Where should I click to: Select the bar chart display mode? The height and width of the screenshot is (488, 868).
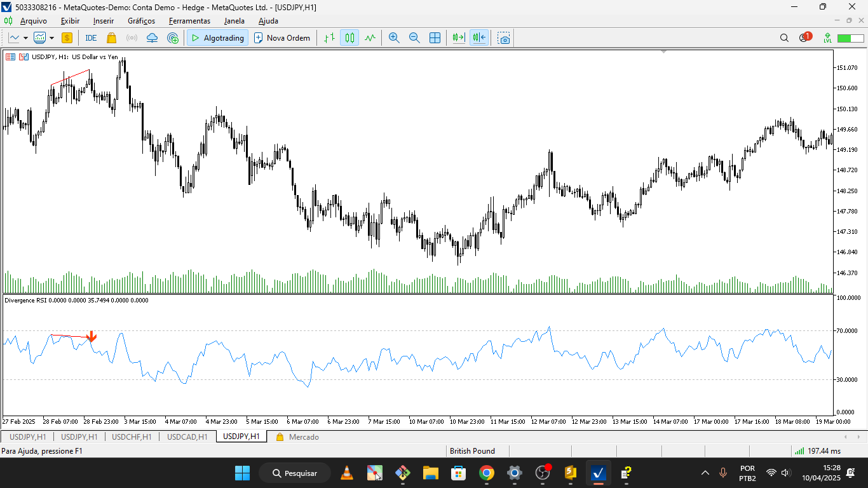[329, 37]
